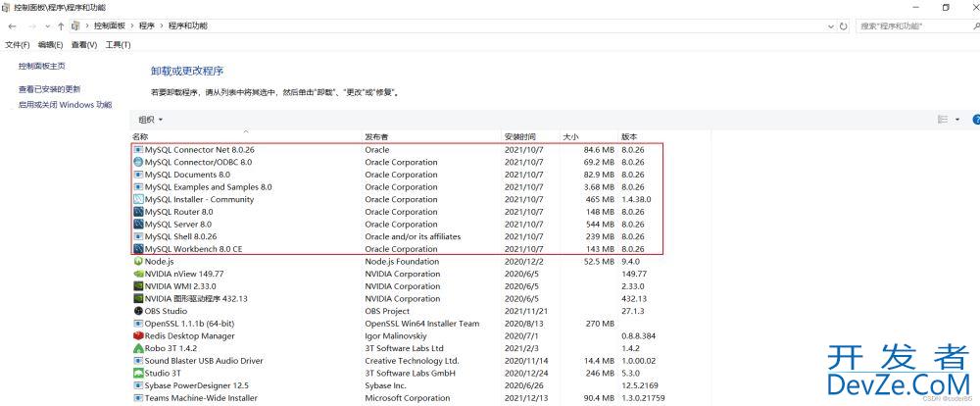Open the 组织 dropdown
The image size is (980, 406).
(x=151, y=120)
